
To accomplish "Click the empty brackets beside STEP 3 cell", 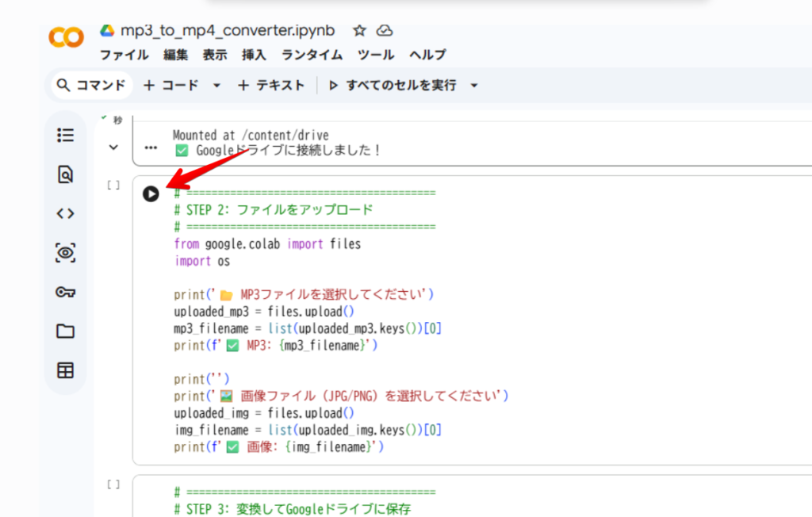I will pos(113,484).
